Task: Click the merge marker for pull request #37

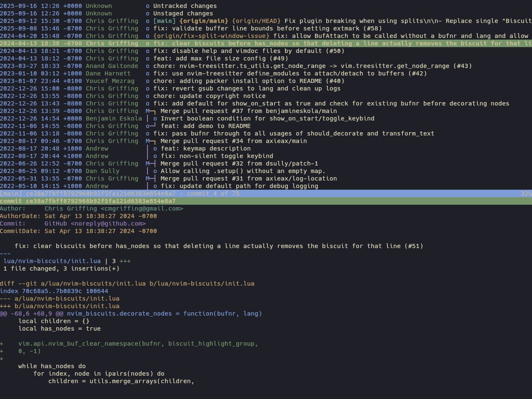Action: tap(148, 111)
